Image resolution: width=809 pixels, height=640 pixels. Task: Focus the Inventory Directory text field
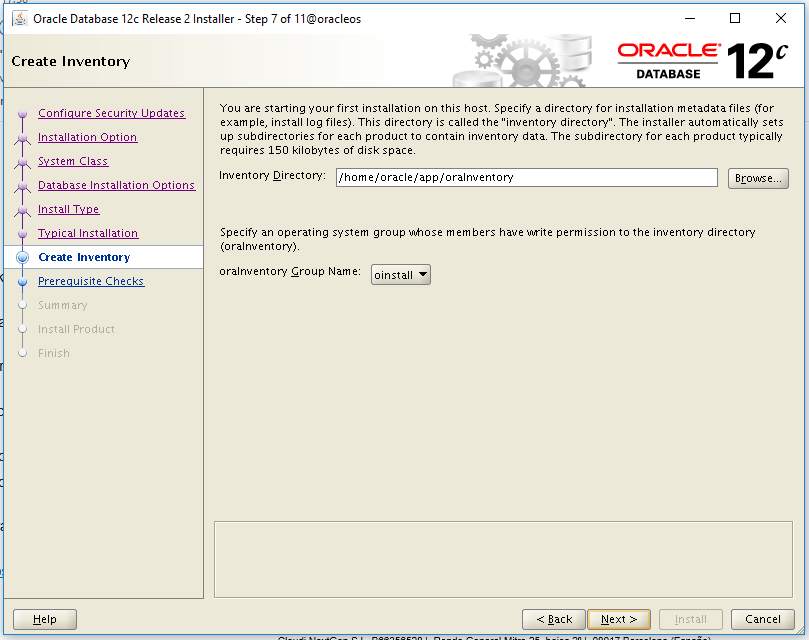[x=526, y=178]
